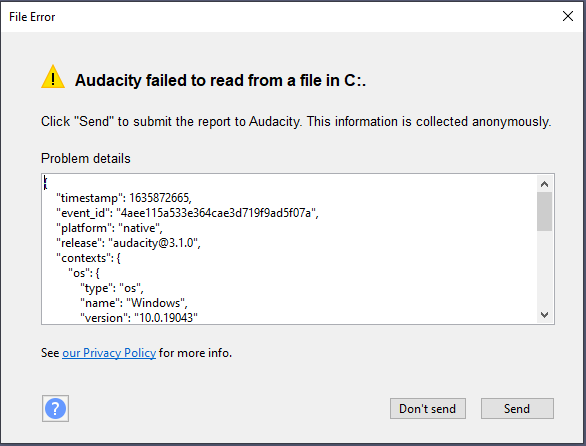Click the empty scrollbar track below the thumb

544,269
